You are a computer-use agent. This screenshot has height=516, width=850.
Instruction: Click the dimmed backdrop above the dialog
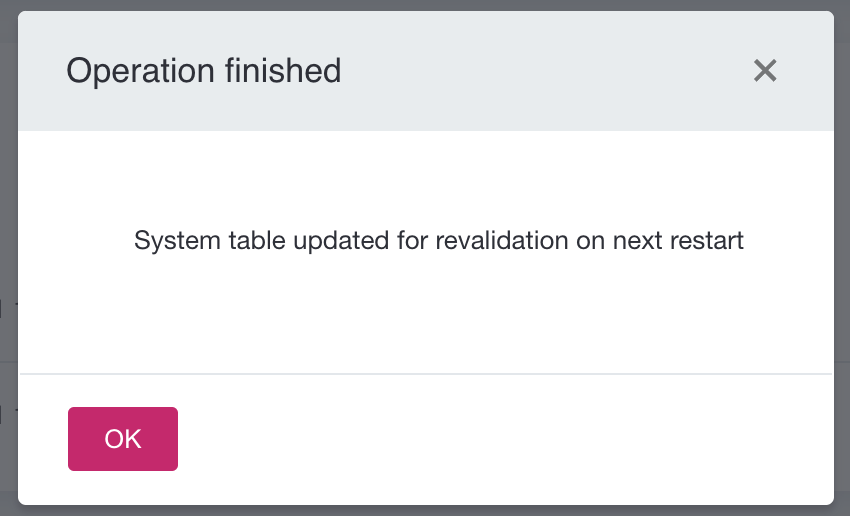click(425, 5)
